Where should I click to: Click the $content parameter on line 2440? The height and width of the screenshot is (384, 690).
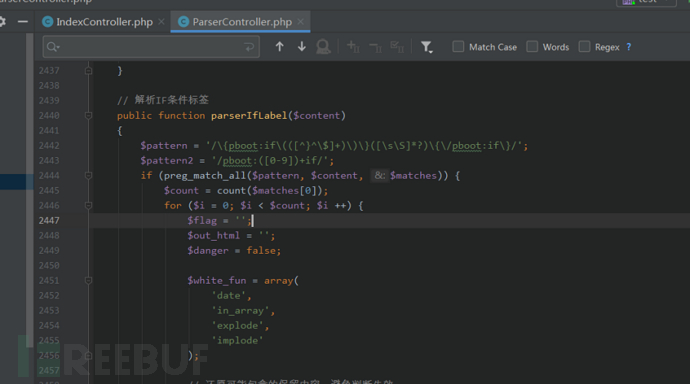317,115
